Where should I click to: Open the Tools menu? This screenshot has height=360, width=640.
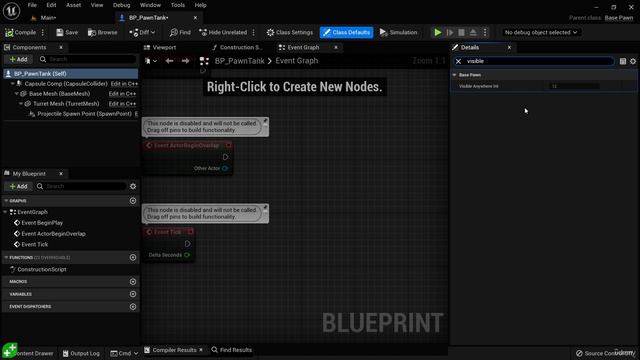tap(178, 5)
